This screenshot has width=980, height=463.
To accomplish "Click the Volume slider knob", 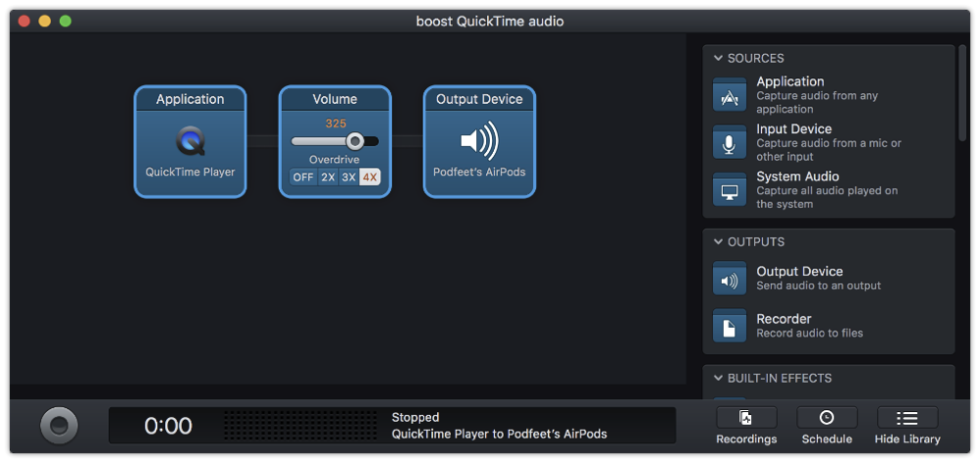I will [355, 141].
